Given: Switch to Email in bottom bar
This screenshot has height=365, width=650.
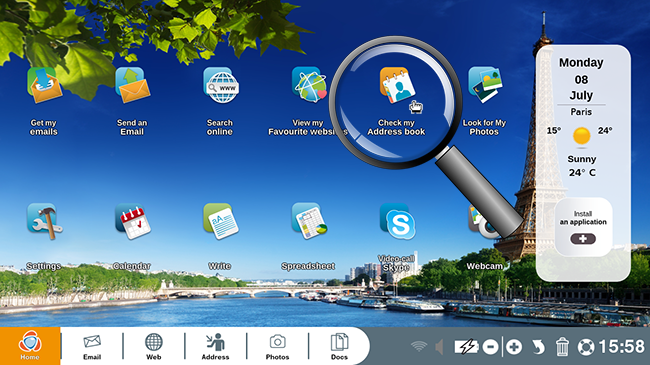Looking at the screenshot, I should tap(92, 347).
